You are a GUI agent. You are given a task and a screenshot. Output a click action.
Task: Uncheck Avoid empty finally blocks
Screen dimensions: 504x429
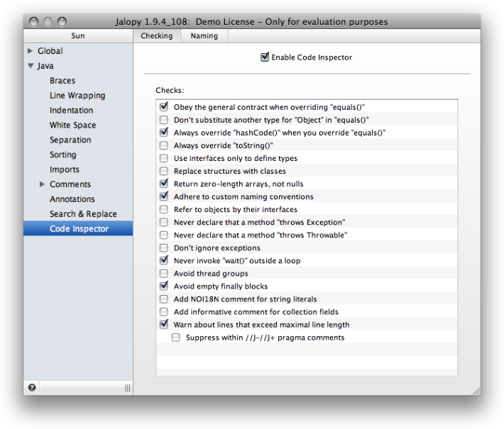click(164, 286)
